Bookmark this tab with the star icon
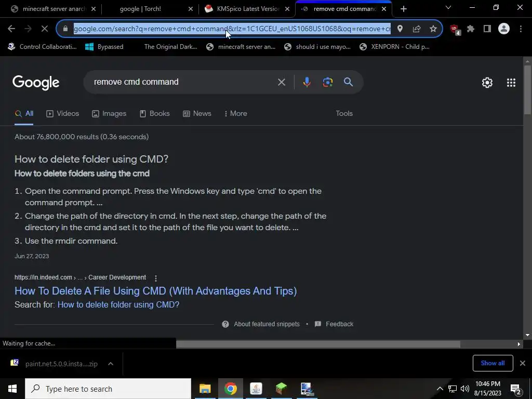This screenshot has width=532, height=399. point(433,29)
